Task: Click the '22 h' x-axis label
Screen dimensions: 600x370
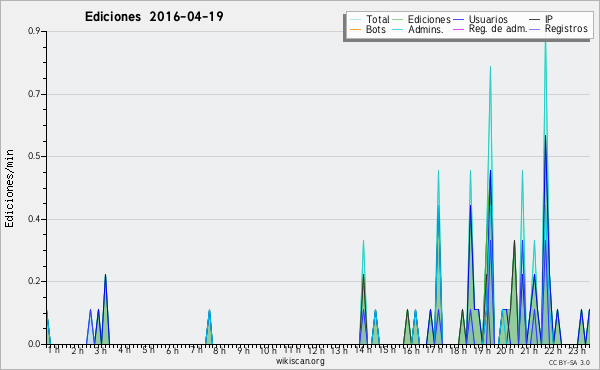Action: [553, 350]
